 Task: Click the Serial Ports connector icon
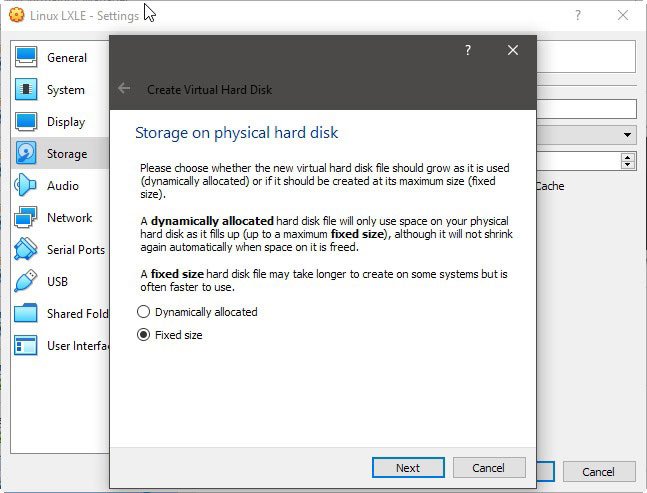point(26,249)
